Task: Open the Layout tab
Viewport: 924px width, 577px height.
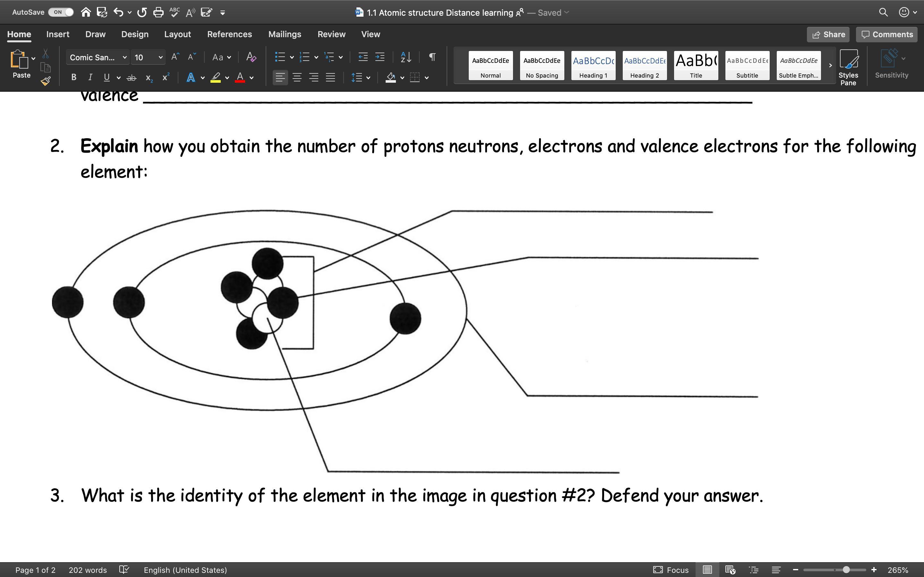Action: 177,34
